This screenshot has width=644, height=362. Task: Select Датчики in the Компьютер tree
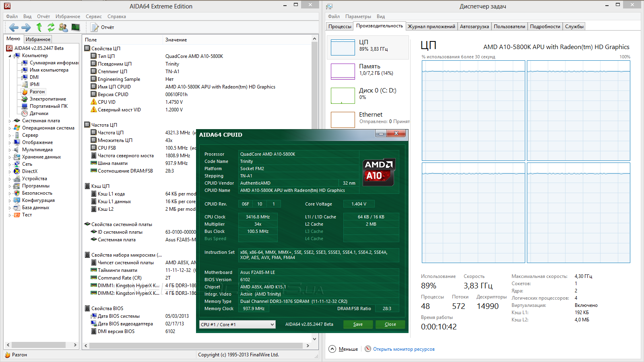39,113
